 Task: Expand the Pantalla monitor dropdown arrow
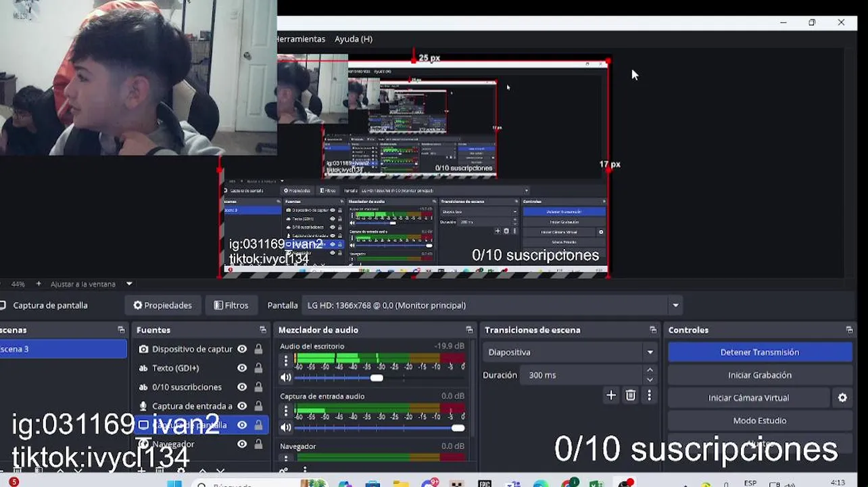(675, 305)
